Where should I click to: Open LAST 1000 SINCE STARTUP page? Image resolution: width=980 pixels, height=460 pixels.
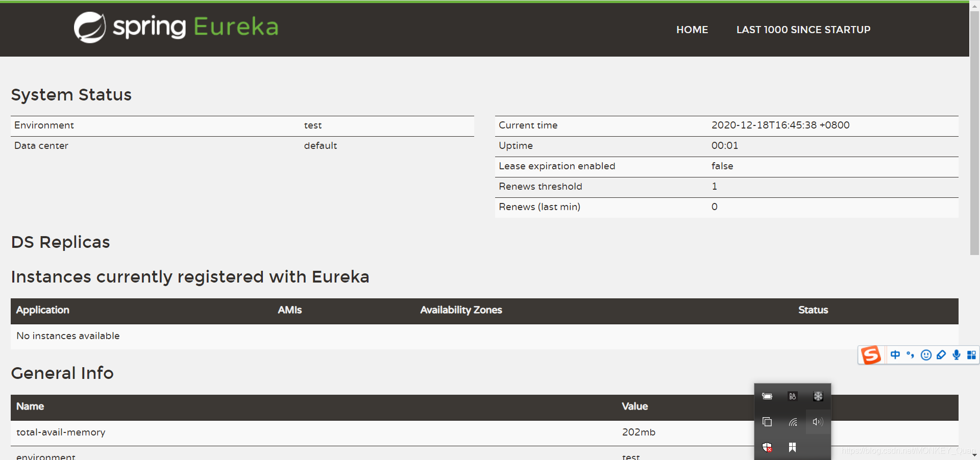pyautogui.click(x=803, y=30)
